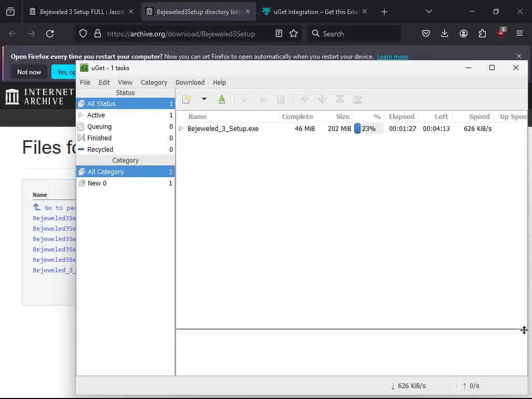
Task: Click the Not now button
Action: click(x=29, y=72)
